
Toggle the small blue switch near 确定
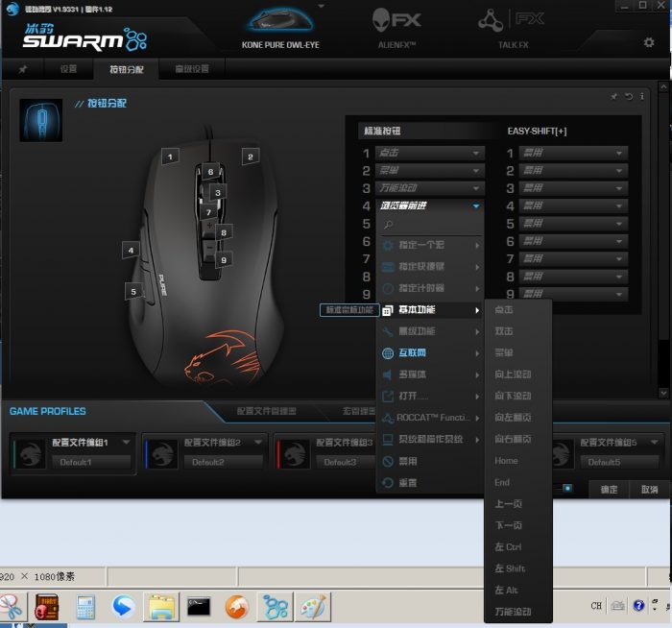pyautogui.click(x=566, y=488)
